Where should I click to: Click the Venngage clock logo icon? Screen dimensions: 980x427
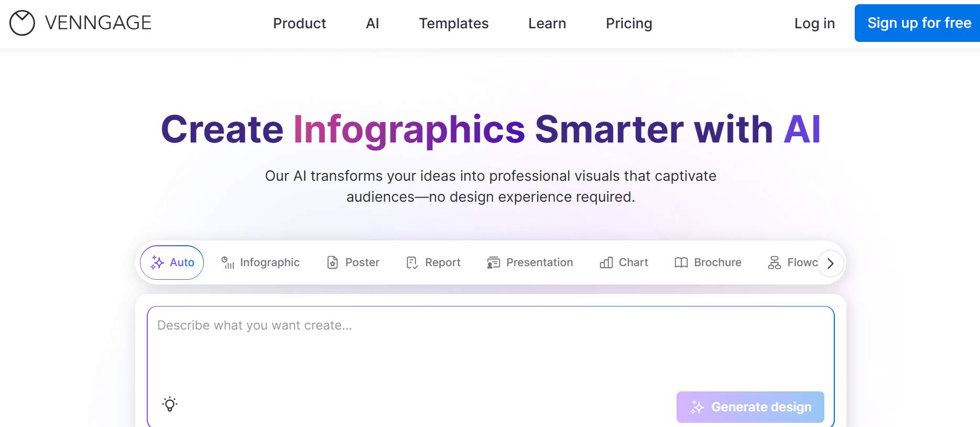pos(22,23)
